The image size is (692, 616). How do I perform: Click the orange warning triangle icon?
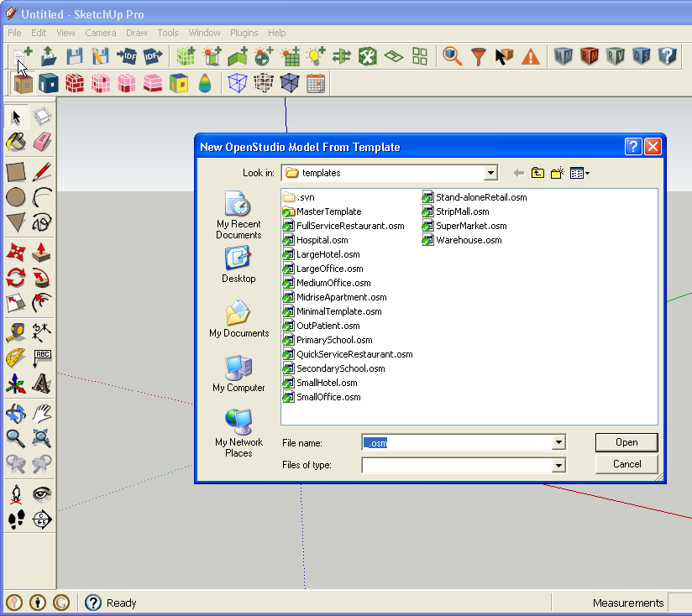click(x=530, y=56)
